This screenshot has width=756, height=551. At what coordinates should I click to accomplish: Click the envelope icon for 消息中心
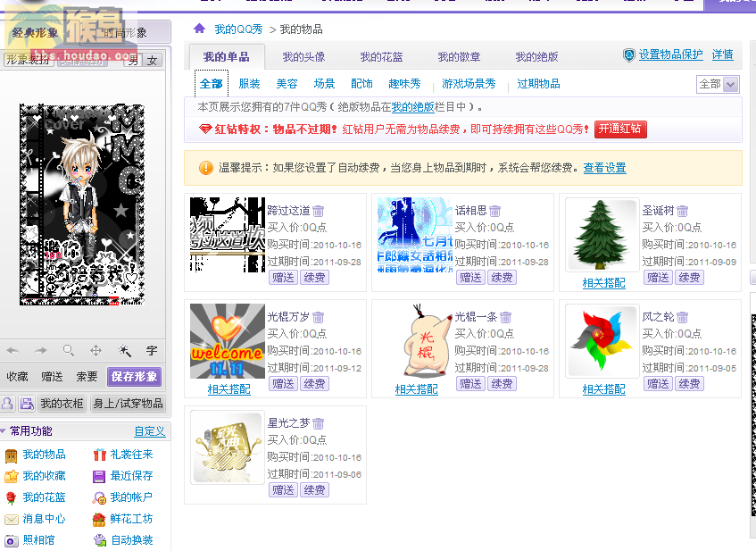coord(11,519)
